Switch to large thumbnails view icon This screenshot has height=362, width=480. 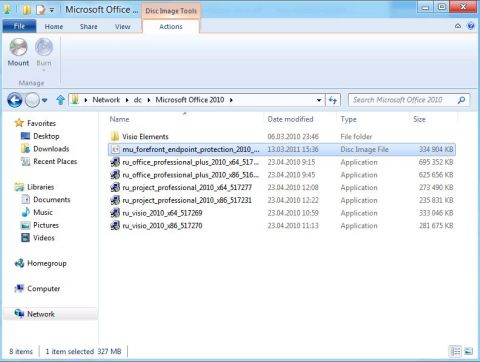click(468, 351)
